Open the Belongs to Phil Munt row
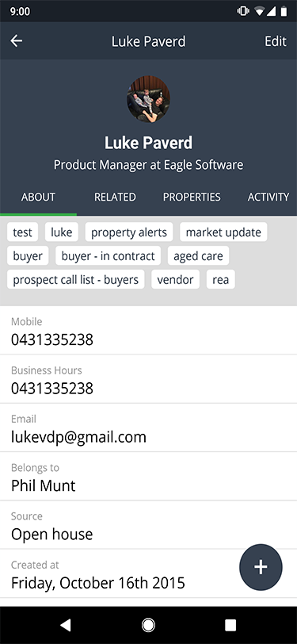The image size is (297, 644). click(149, 477)
